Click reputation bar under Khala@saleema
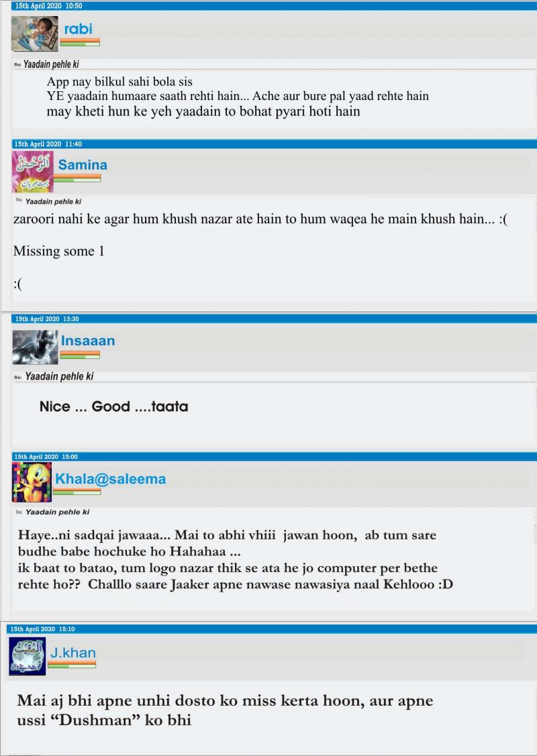The width and height of the screenshot is (537, 756). pyautogui.click(x=77, y=492)
